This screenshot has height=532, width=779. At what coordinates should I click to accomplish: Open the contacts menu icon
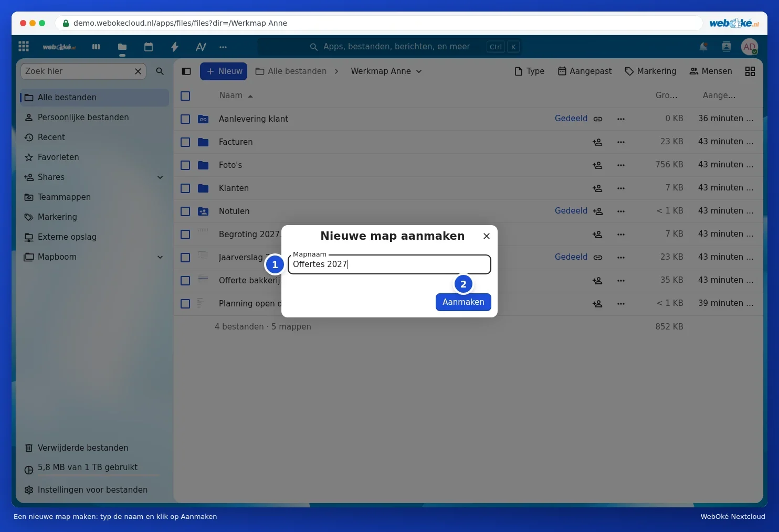[727, 47]
